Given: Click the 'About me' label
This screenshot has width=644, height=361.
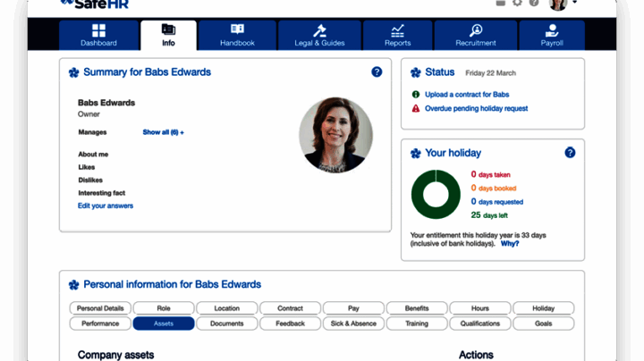Looking at the screenshot, I should click(x=93, y=155).
